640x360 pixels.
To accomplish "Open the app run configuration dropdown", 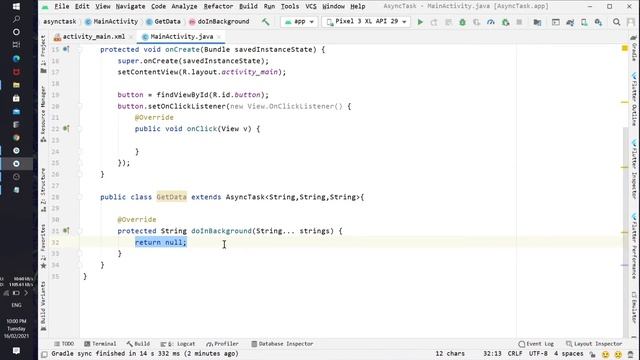I will point(299,22).
